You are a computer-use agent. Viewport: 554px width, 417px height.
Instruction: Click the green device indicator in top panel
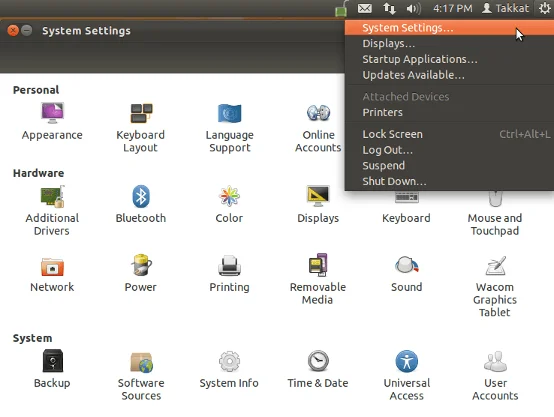tap(341, 10)
